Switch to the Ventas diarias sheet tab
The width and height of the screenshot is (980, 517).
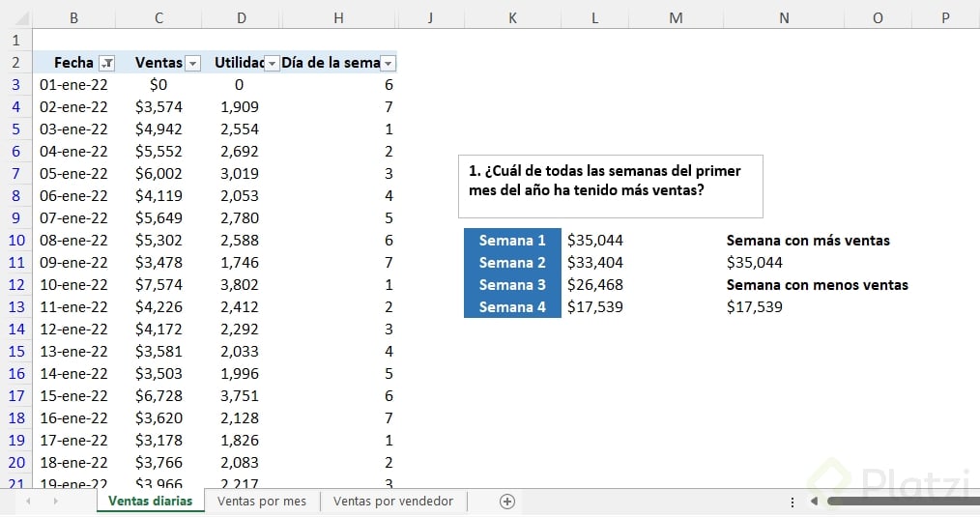coord(150,502)
